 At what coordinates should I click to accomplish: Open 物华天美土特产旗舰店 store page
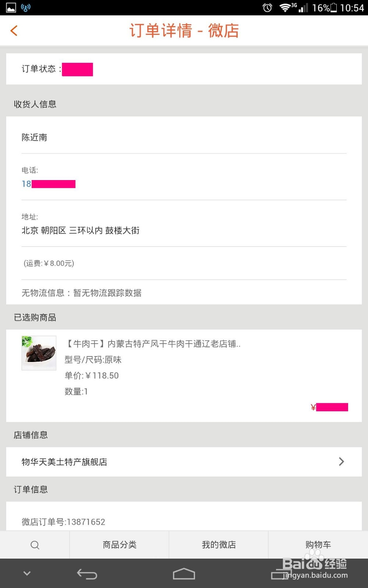[x=64, y=462]
